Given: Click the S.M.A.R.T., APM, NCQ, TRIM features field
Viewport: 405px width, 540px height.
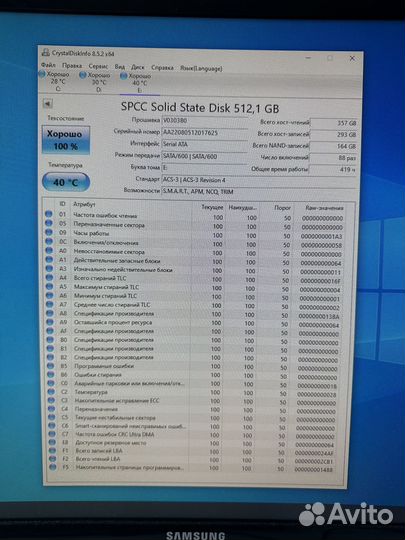Looking at the screenshot, I should pos(259,191).
